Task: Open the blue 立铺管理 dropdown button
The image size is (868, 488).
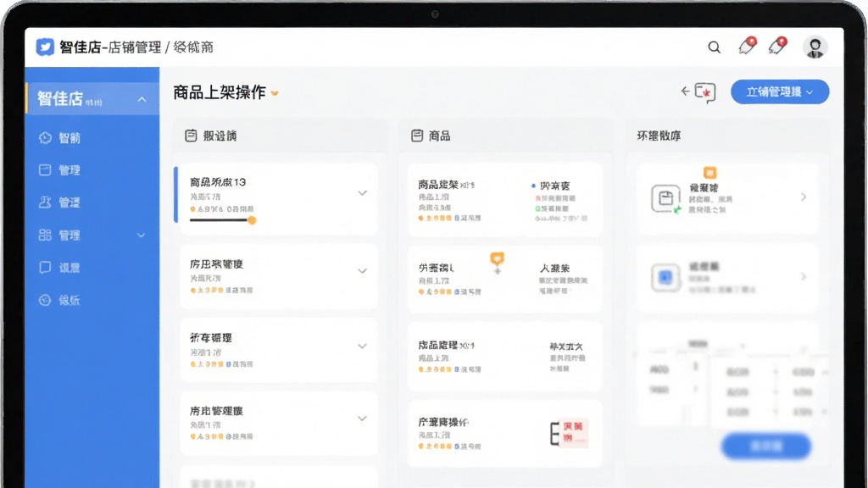Action: tap(780, 91)
